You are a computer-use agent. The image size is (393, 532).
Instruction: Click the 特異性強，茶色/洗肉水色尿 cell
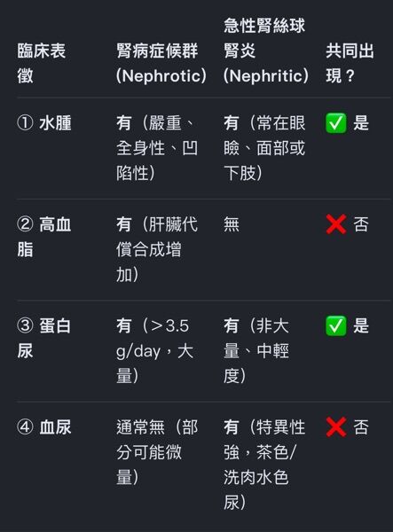tap(264, 465)
